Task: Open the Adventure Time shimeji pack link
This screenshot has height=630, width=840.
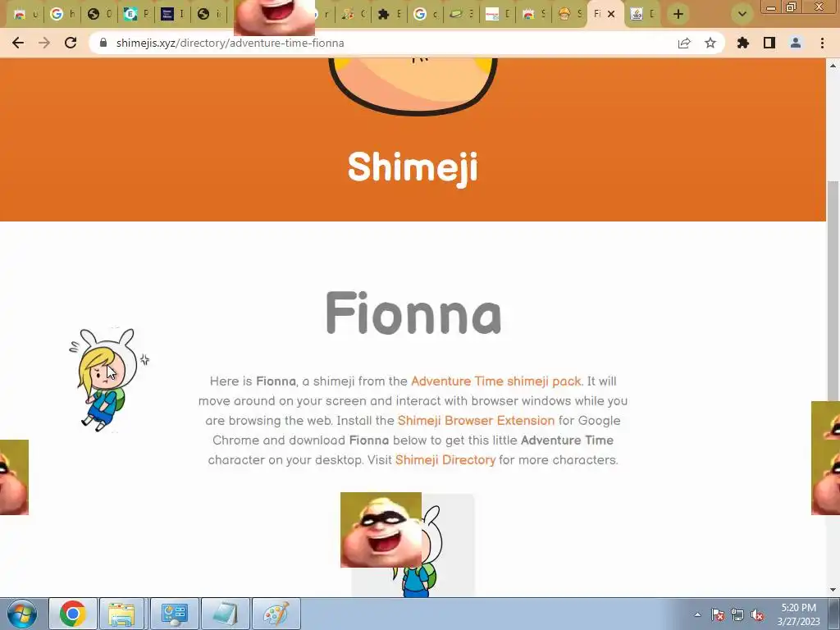Action: point(496,381)
